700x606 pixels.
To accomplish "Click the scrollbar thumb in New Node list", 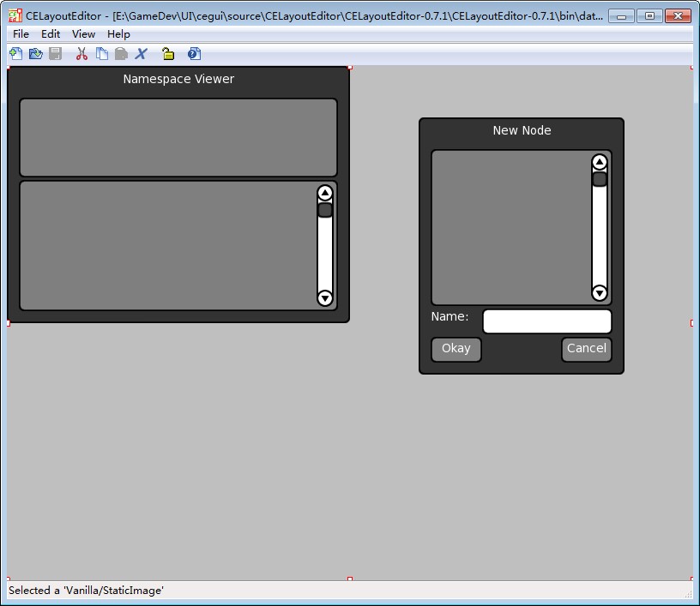I will (600, 179).
